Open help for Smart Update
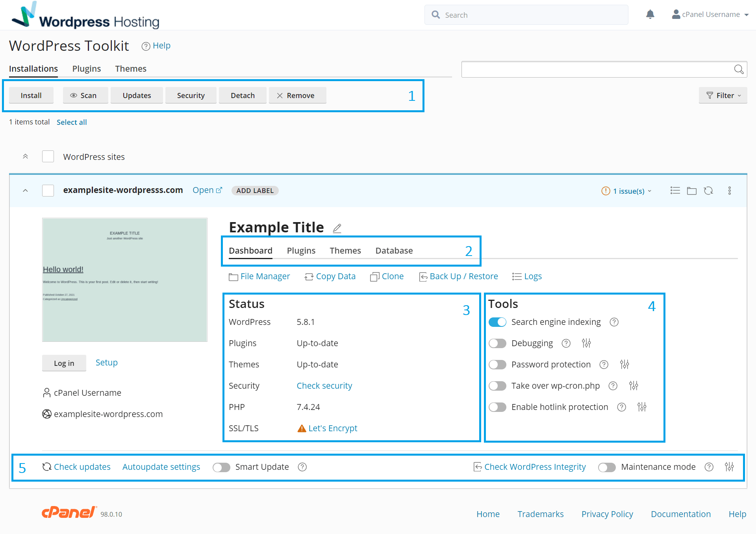 [302, 467]
